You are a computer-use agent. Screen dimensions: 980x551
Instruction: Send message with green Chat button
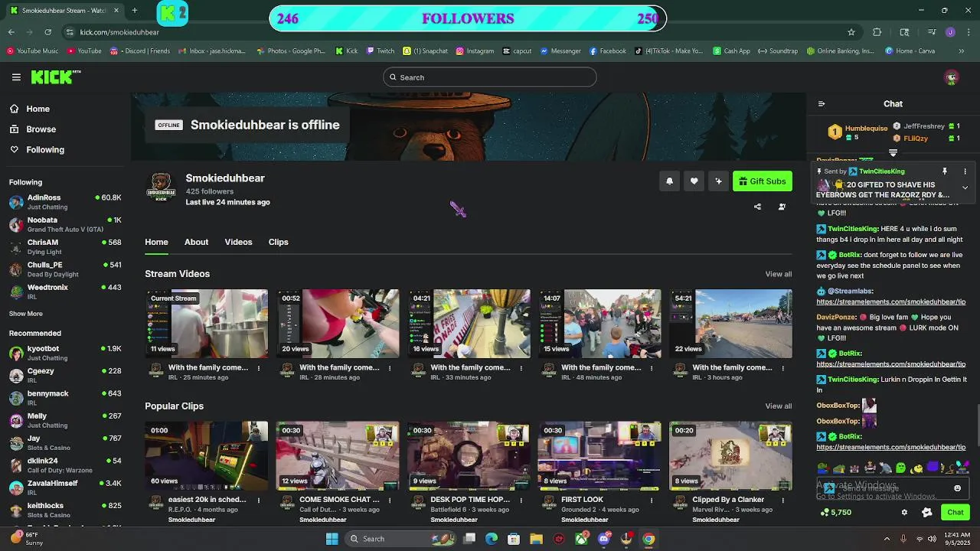(955, 513)
